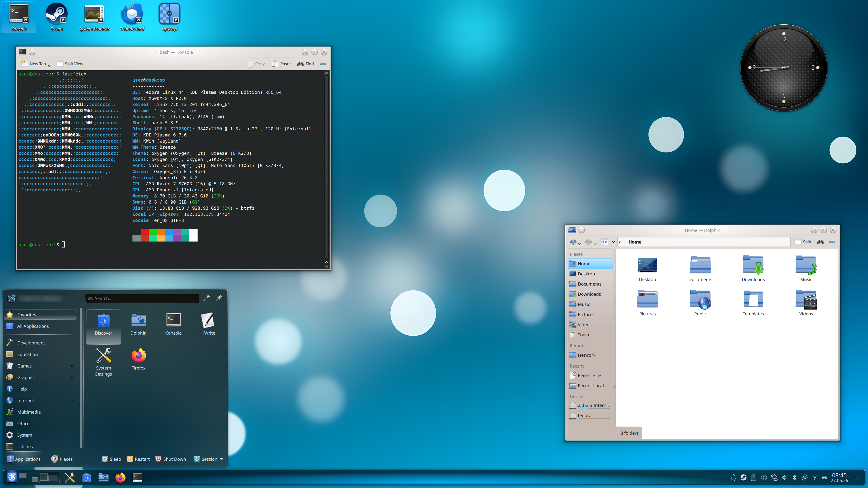Open System Settings in launcher favorites
This screenshot has height=488, width=868.
click(104, 362)
